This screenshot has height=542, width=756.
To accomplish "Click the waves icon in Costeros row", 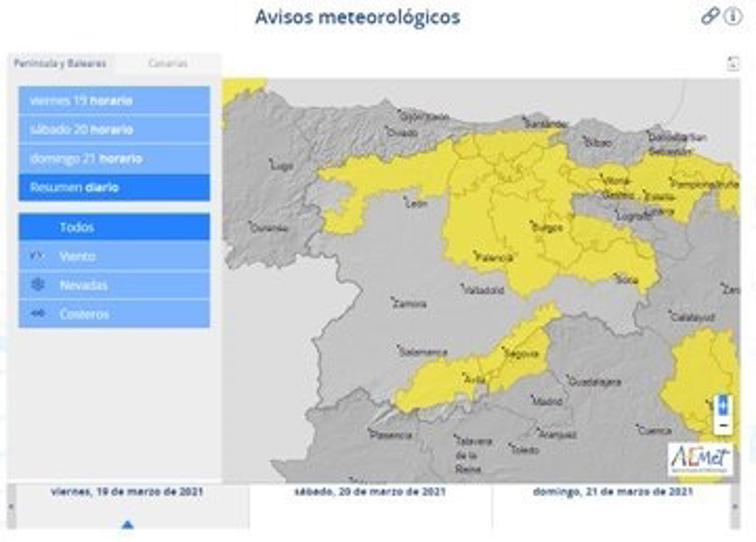I will 38,314.
